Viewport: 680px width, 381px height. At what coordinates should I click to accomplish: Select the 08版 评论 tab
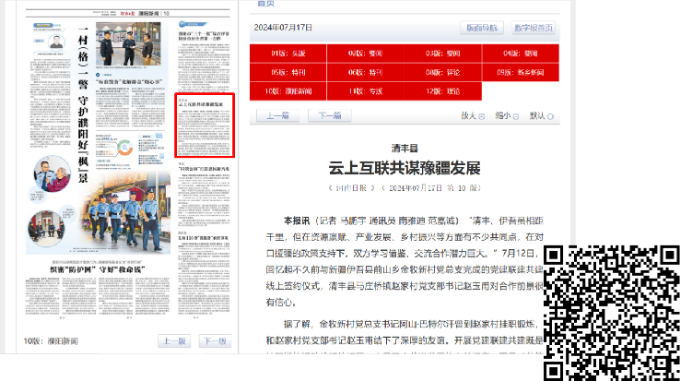pyautogui.click(x=443, y=72)
